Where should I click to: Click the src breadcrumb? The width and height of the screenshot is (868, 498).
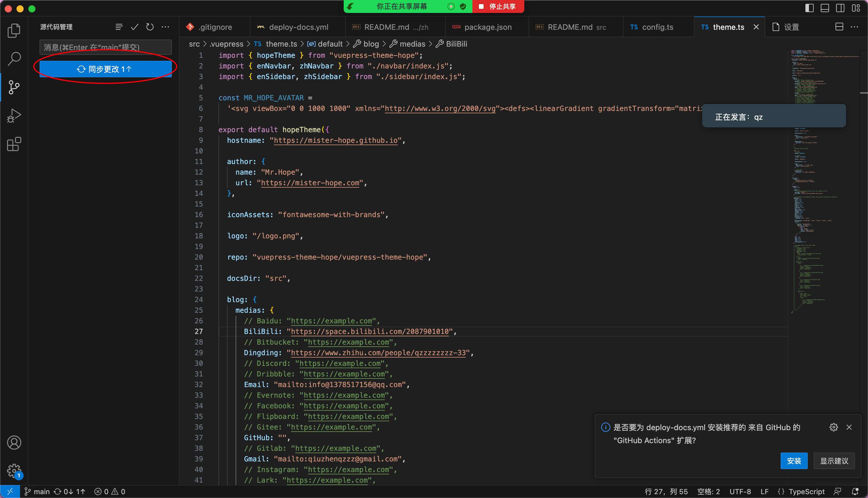click(194, 44)
